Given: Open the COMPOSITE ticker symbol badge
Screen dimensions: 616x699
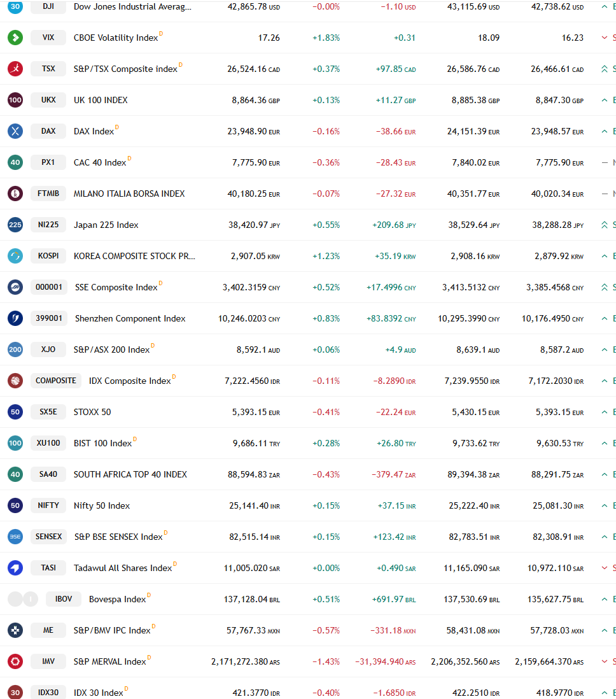Looking at the screenshot, I should pyautogui.click(x=56, y=381).
